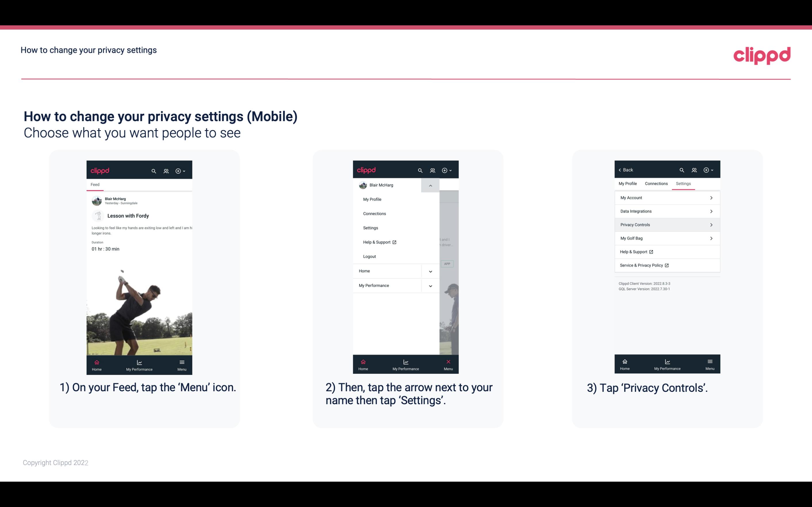Open Connections in profile settings menu
The width and height of the screenshot is (812, 507).
pos(374,213)
